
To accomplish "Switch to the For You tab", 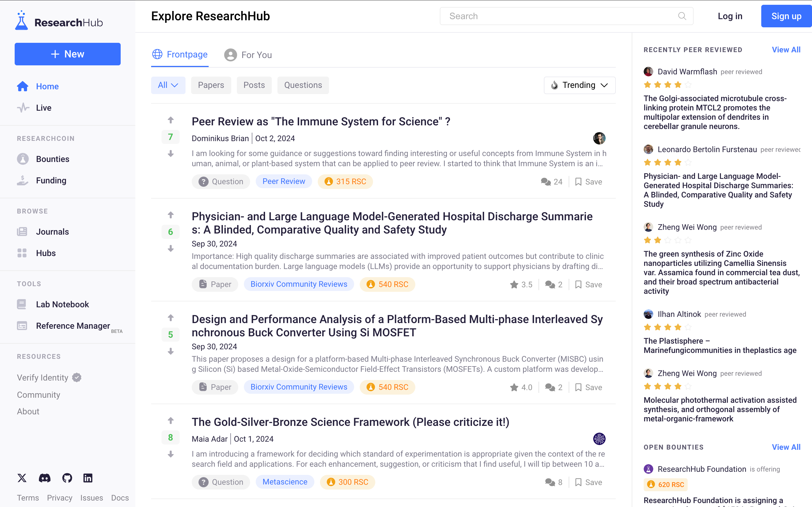I will 248,55.
